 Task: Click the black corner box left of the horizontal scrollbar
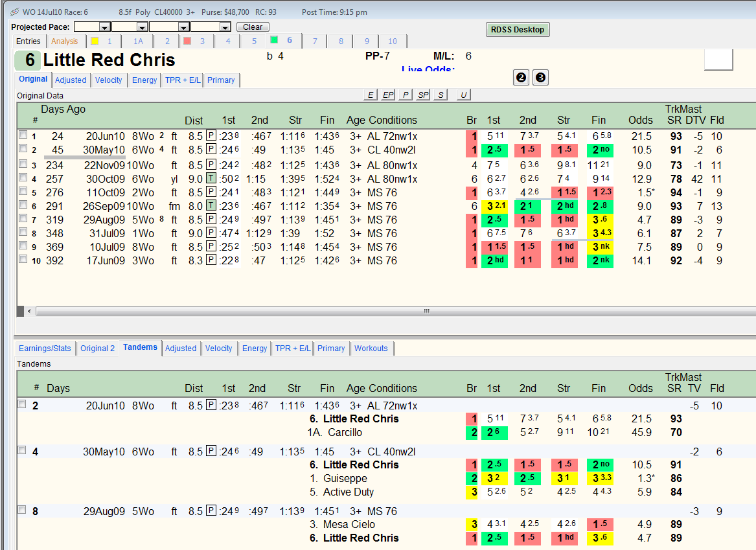(x=20, y=312)
